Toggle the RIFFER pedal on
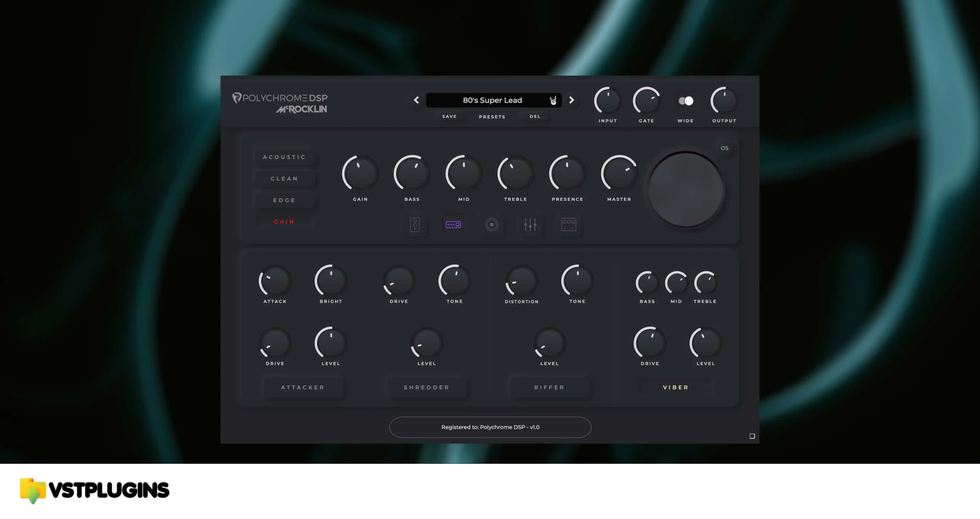The height and width of the screenshot is (519, 980). click(549, 387)
